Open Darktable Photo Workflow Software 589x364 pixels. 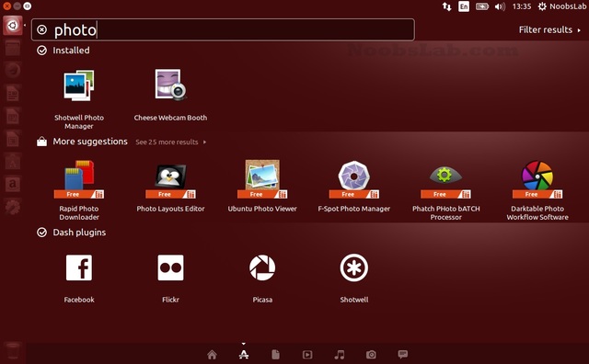[x=537, y=190]
